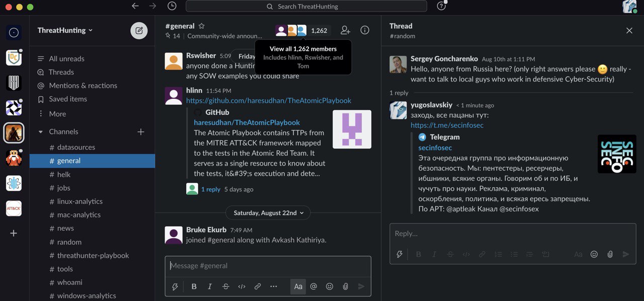Add another workspace with plus icon
This screenshot has width=644, height=301.
(14, 233)
